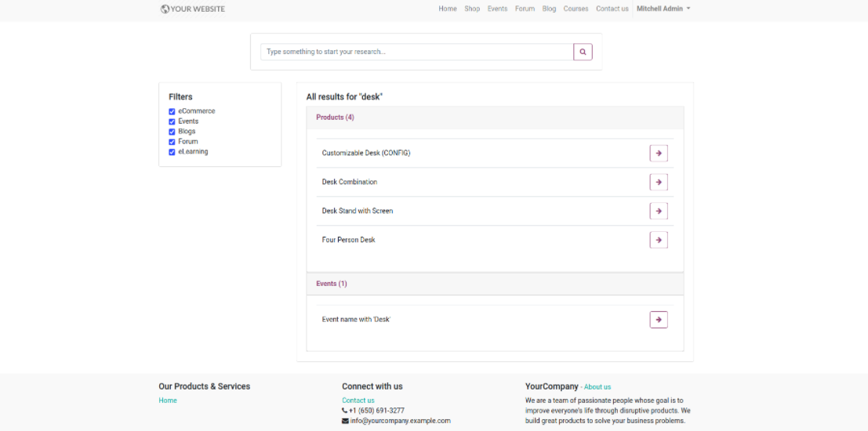Uncheck the eCommerce filter

click(x=172, y=112)
